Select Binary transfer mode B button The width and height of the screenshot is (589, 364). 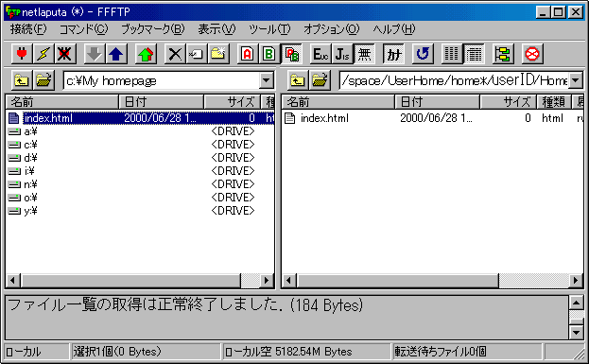[269, 54]
